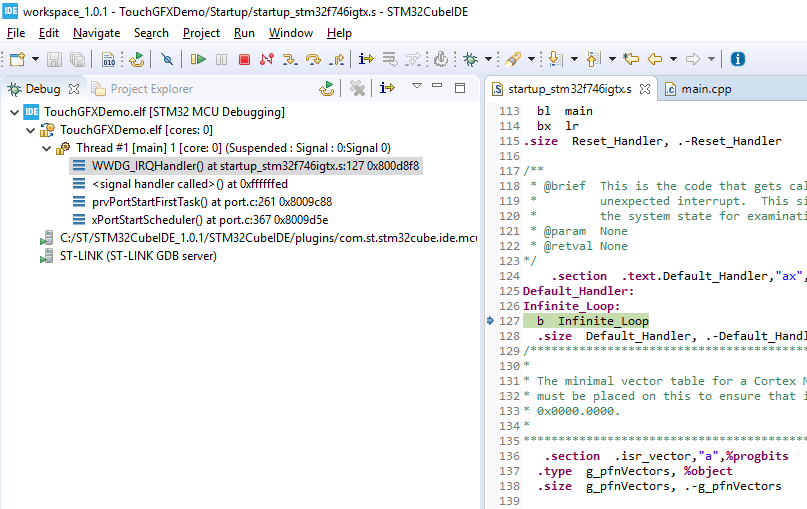807x509 pixels.
Task: Collapse the Thread #1 [main] node
Action: click(46, 148)
